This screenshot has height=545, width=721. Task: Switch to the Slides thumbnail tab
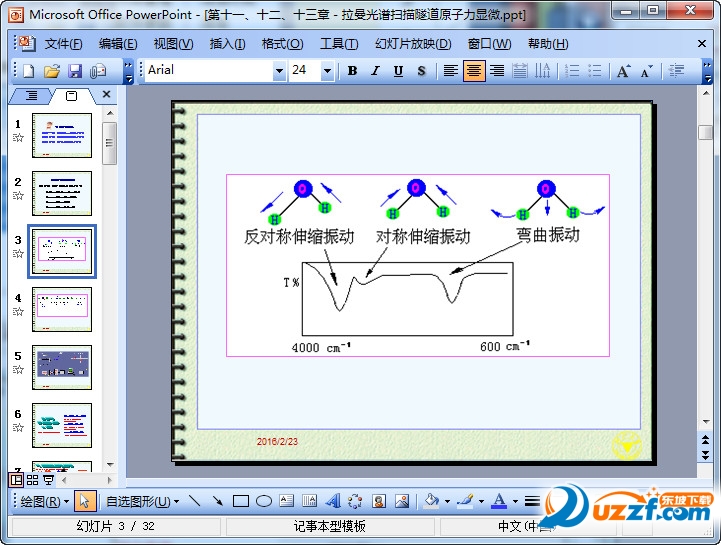(x=71, y=96)
